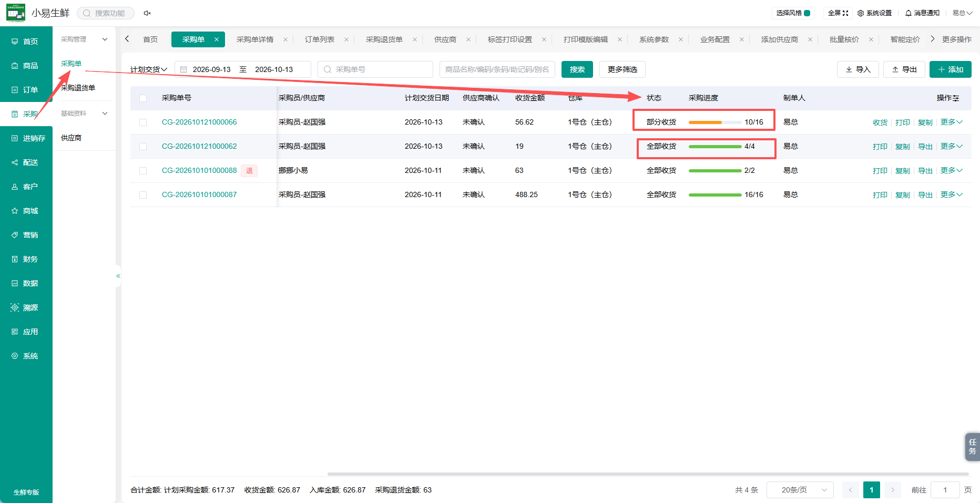The image size is (980, 503).
Task: Click the 全屏 fullscreen icon
Action: tap(845, 13)
